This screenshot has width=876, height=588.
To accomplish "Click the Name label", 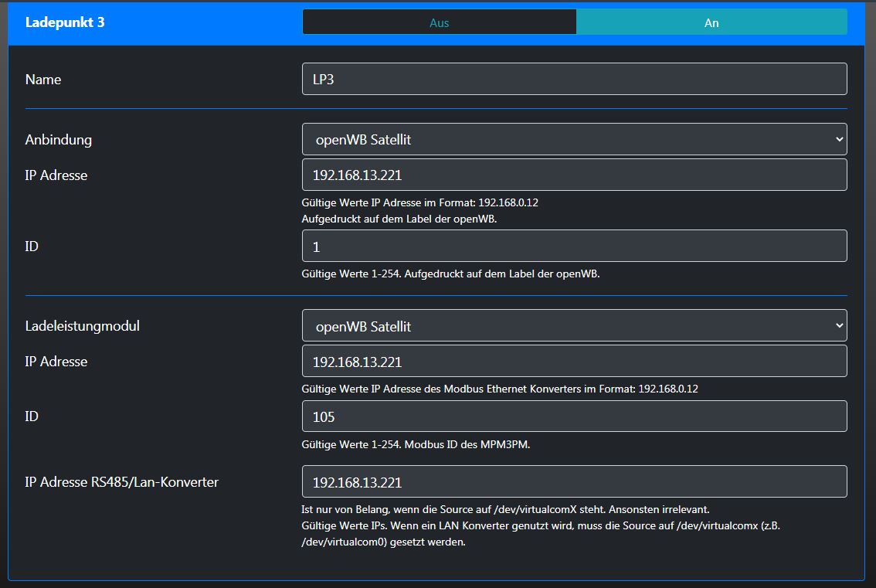I will point(43,80).
